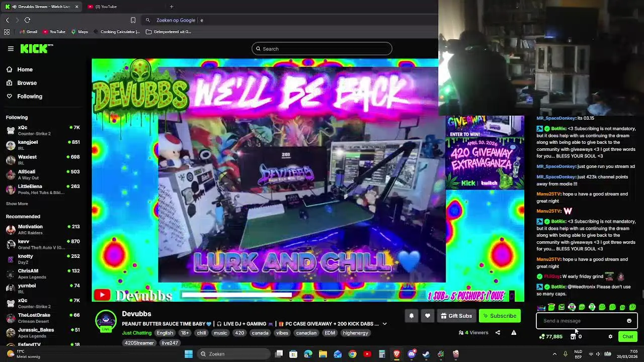Click the Kick Search box

point(322,49)
